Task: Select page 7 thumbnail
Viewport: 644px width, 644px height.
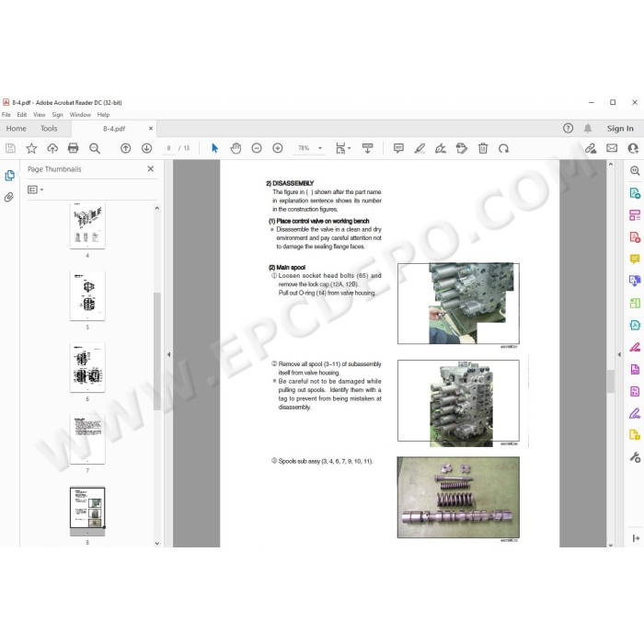Action: pyautogui.click(x=87, y=439)
